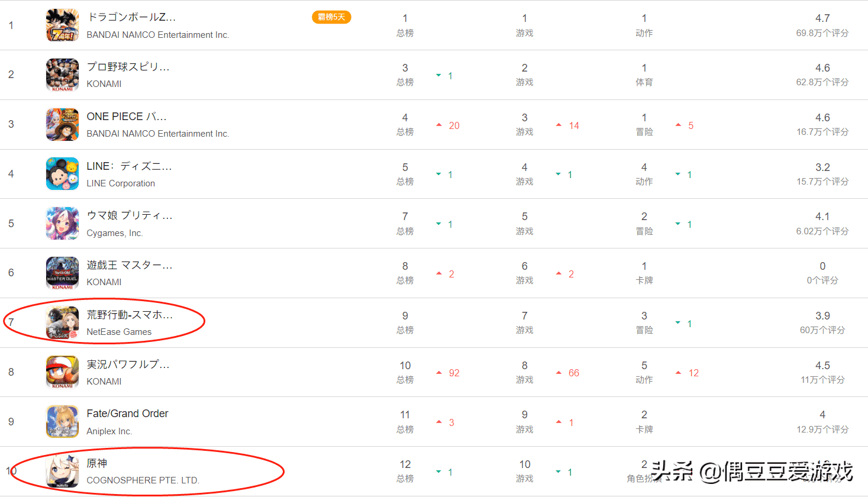This screenshot has height=497, width=868.
Task: Click the ONE PIECE バ… game title
Action: click(x=127, y=117)
